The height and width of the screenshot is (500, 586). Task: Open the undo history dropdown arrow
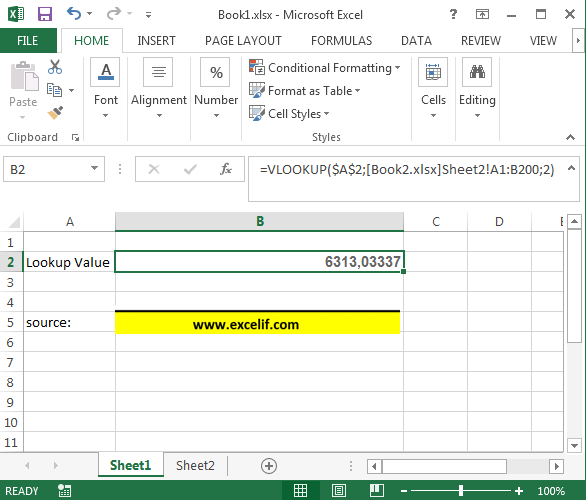[x=89, y=14]
